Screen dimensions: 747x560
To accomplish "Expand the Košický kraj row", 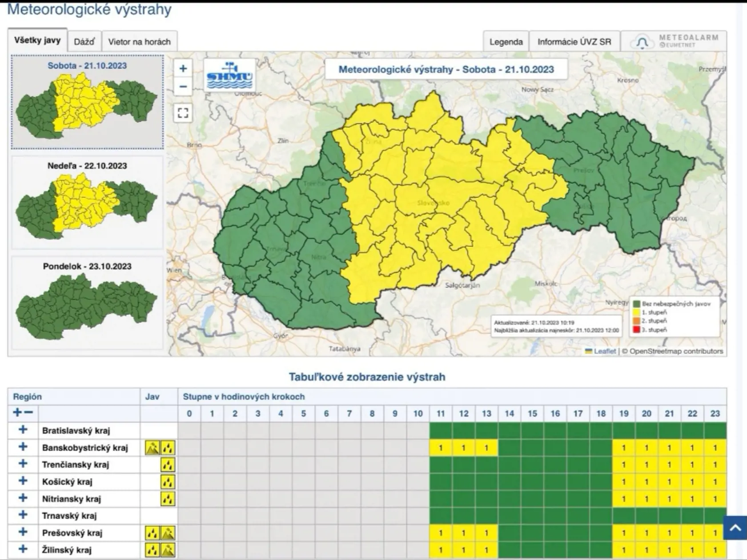I will pyautogui.click(x=23, y=481).
